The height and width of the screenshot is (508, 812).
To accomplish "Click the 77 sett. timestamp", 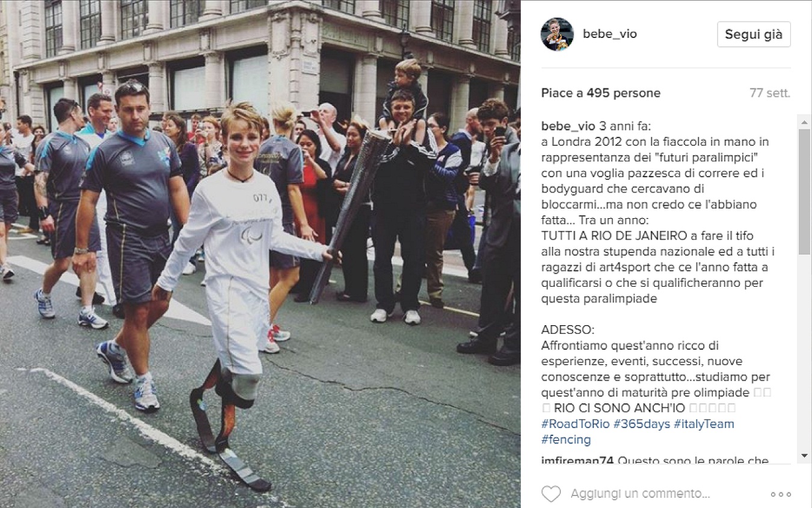I will point(770,93).
